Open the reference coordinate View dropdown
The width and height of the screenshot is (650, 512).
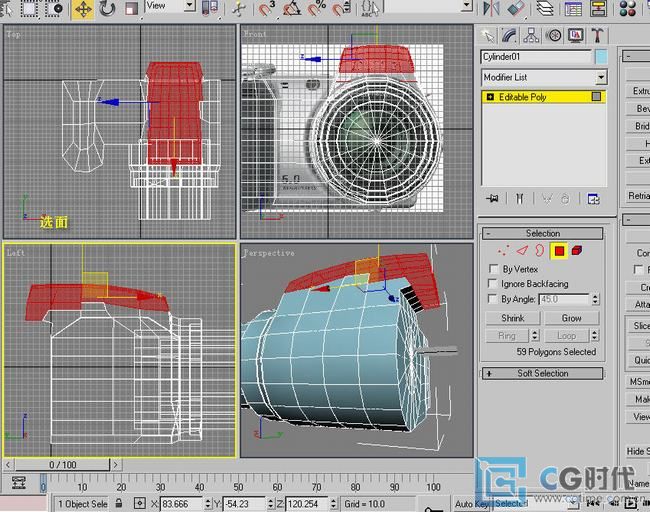pos(170,5)
